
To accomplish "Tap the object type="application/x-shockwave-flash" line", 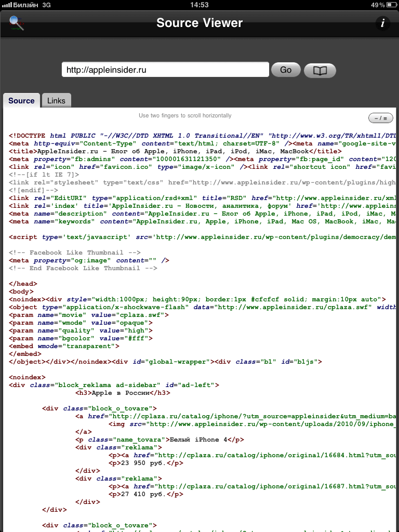I will (x=202, y=307).
